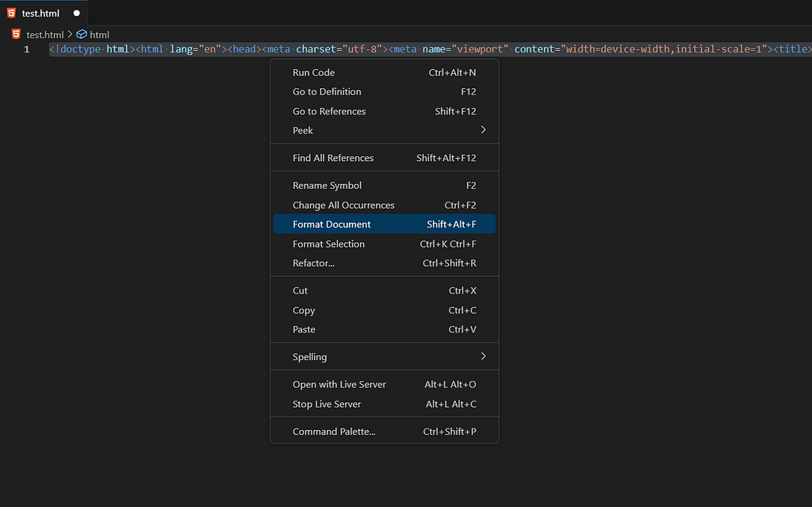The width and height of the screenshot is (812, 507).
Task: Choose Format Selection
Action: (x=385, y=244)
